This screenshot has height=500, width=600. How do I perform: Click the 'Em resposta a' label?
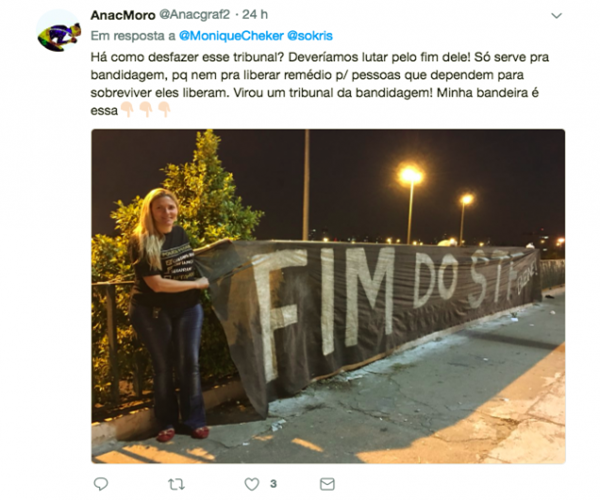133,36
